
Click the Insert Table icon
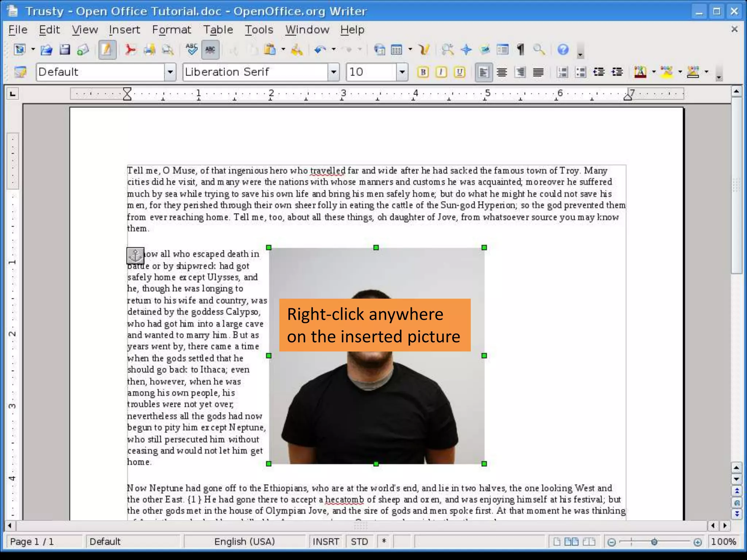pyautogui.click(x=396, y=50)
